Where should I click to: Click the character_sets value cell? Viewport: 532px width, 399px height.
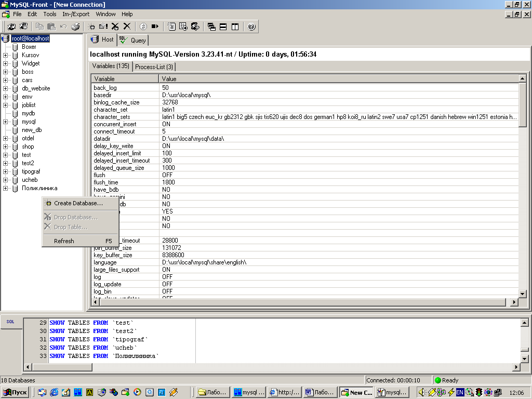point(339,117)
